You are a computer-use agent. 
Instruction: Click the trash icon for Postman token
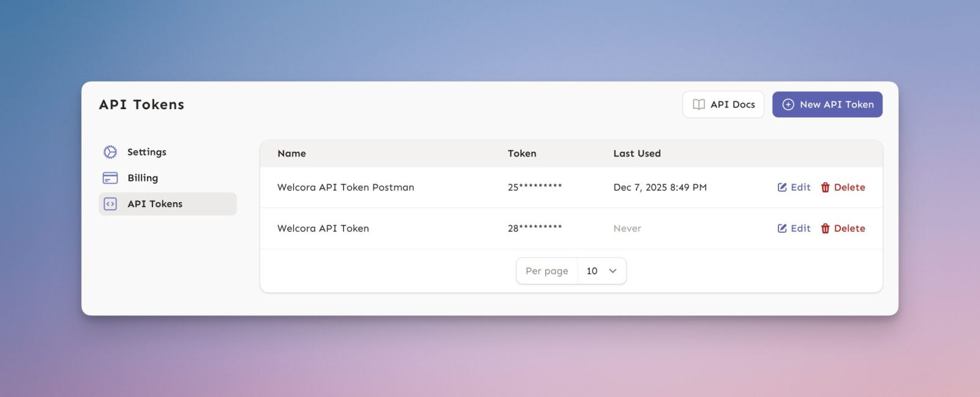[x=825, y=187]
